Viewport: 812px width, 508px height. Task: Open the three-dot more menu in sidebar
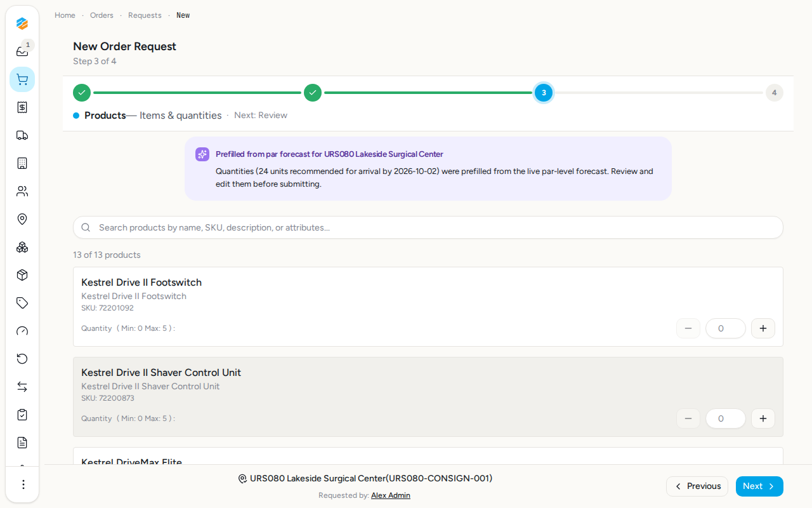[23, 485]
